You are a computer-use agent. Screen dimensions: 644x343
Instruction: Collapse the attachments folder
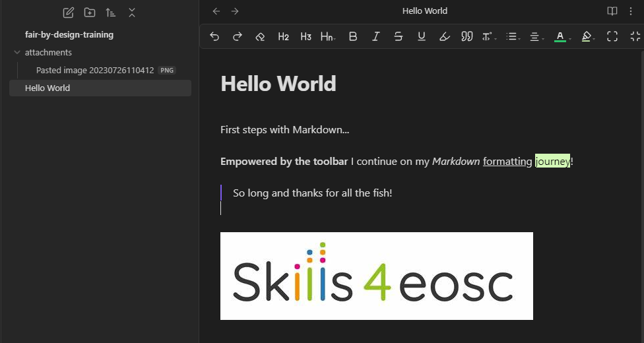click(x=17, y=52)
